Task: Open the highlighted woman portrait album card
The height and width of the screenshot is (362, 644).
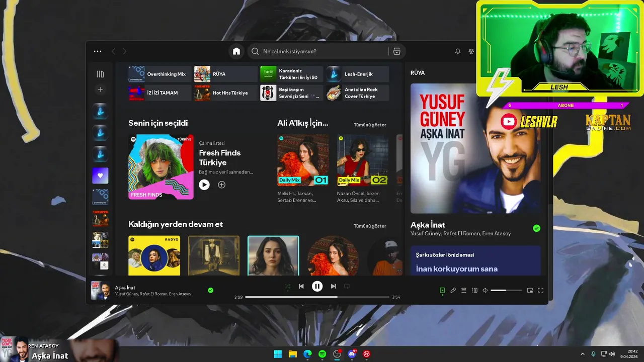Action: tap(273, 255)
